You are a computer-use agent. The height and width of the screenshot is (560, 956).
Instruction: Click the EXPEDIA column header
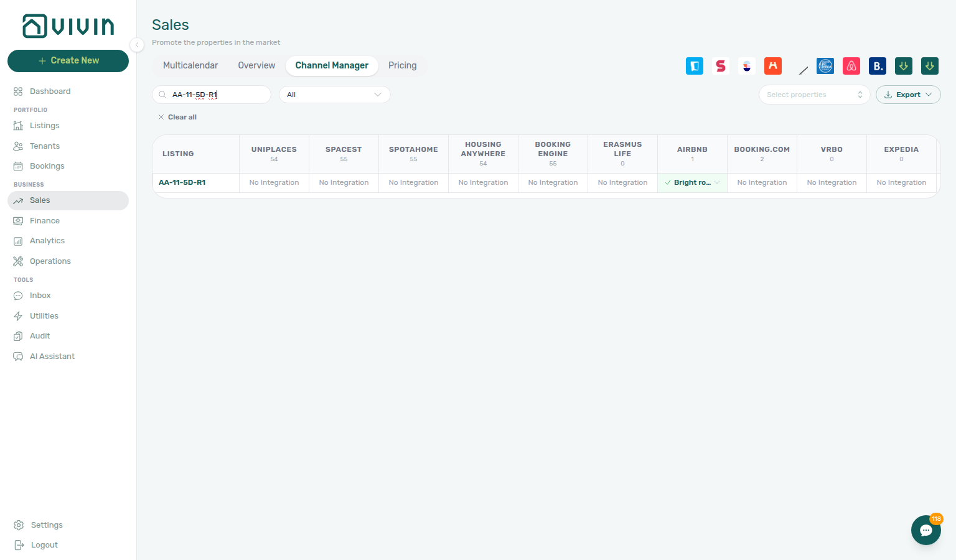[902, 154]
